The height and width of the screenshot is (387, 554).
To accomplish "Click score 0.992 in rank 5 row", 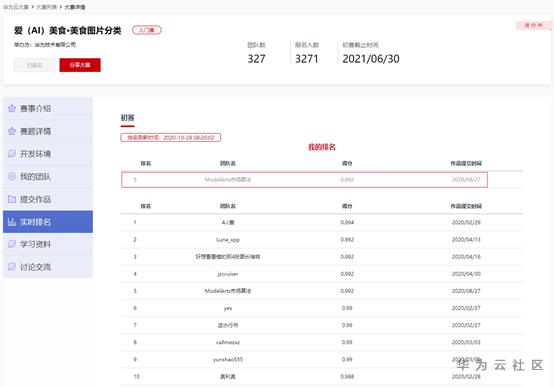I will pyautogui.click(x=347, y=291).
